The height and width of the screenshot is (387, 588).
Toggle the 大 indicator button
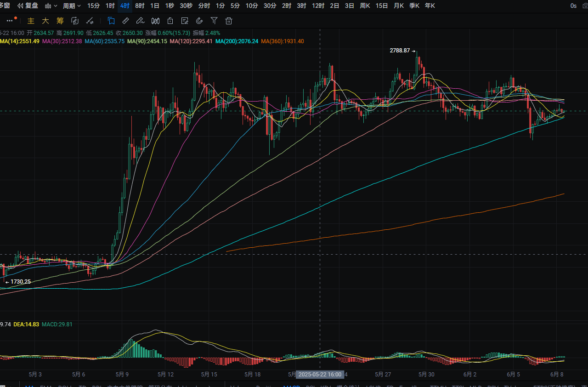(x=45, y=21)
